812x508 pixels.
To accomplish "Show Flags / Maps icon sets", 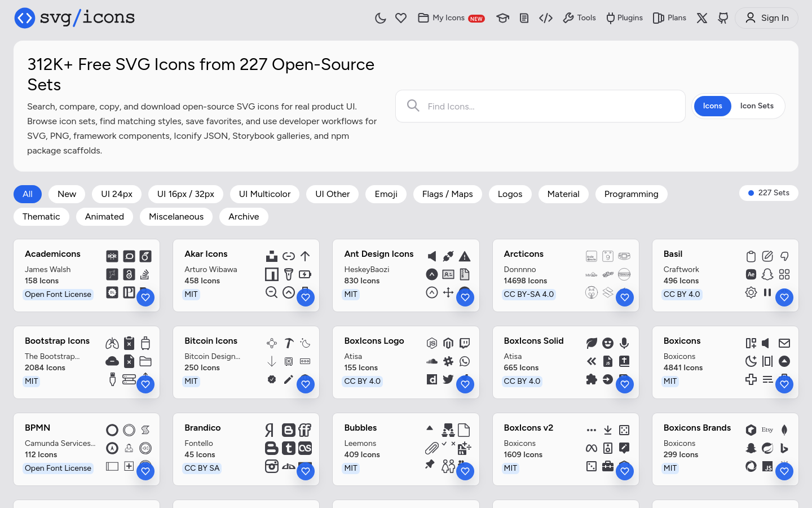I will pyautogui.click(x=447, y=194).
